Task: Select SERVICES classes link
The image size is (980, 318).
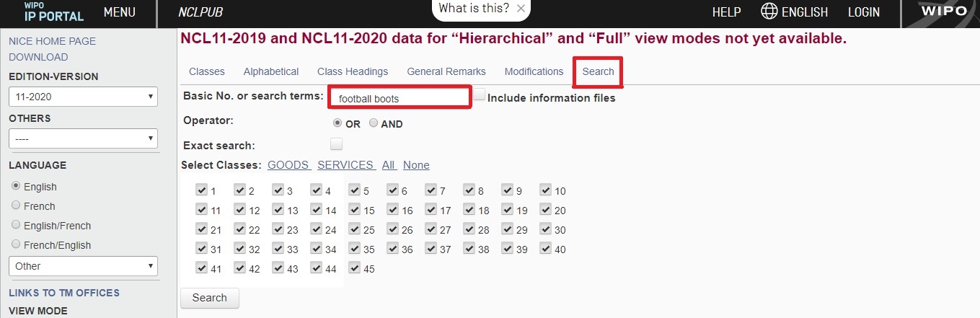Action: [345, 165]
